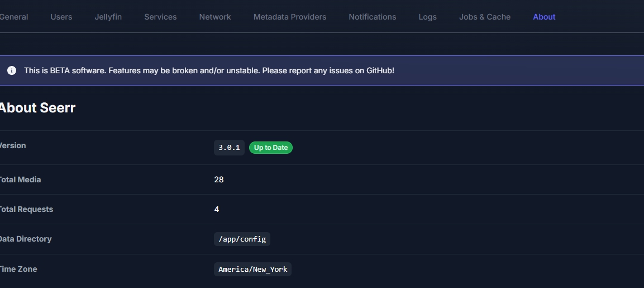The width and height of the screenshot is (644, 288).
Task: Click the Total Media value 28
Action: pyautogui.click(x=219, y=180)
